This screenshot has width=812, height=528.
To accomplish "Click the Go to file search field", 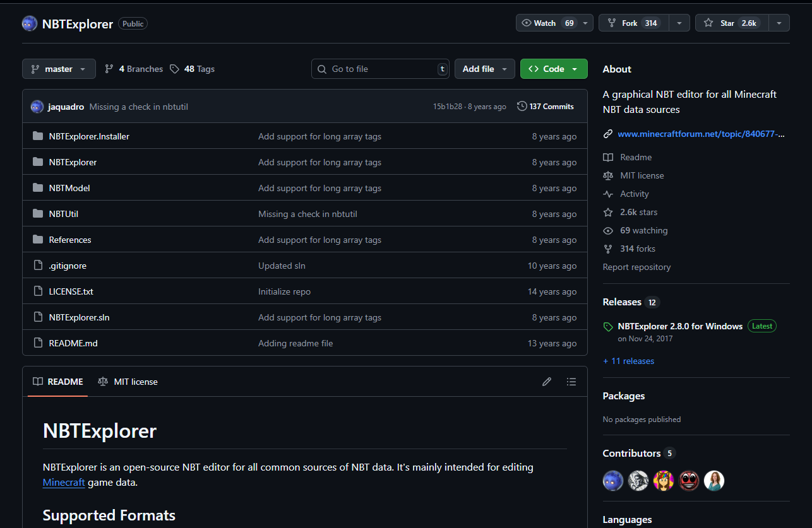I will [380, 69].
